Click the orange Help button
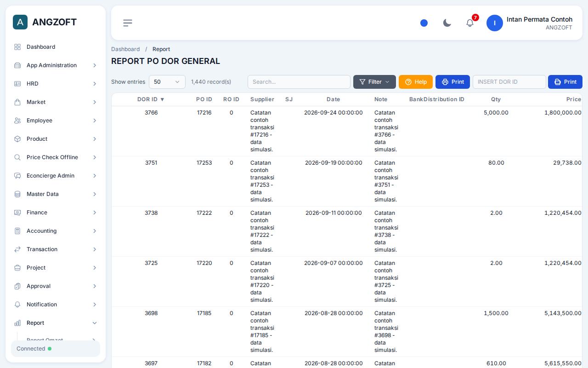Screen dimensions: 588x368 pyautogui.click(x=416, y=82)
